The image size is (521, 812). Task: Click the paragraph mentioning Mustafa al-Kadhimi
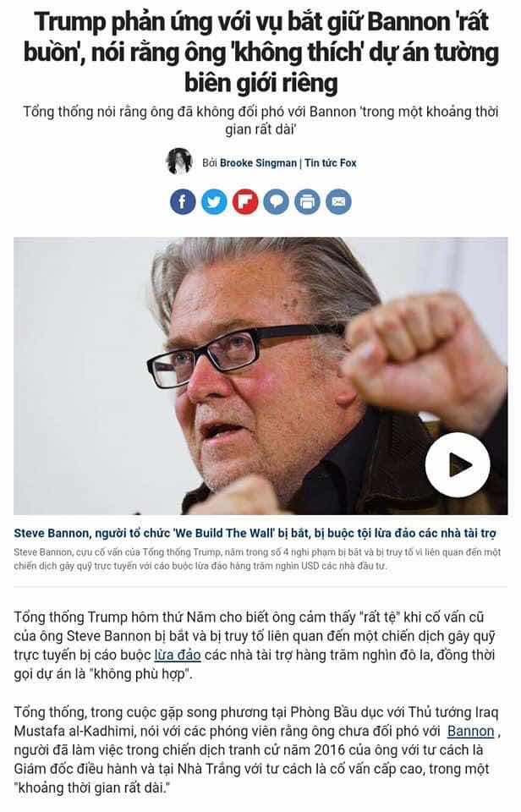click(x=257, y=750)
